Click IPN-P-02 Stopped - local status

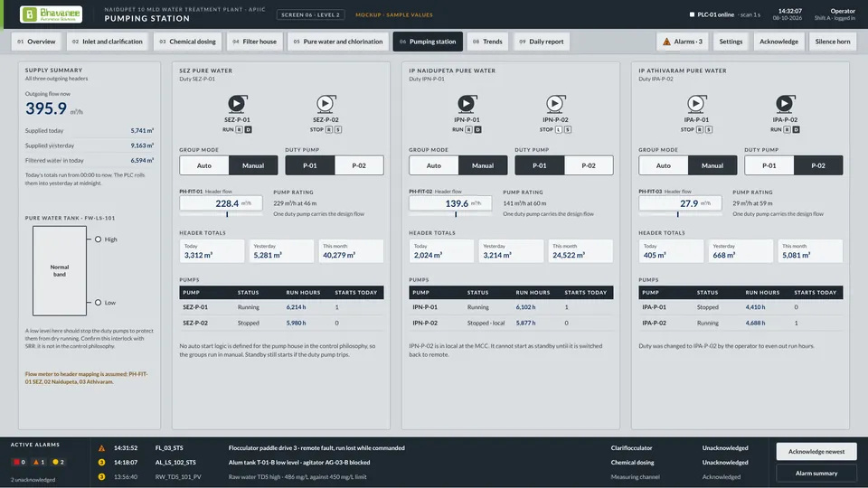click(x=486, y=324)
